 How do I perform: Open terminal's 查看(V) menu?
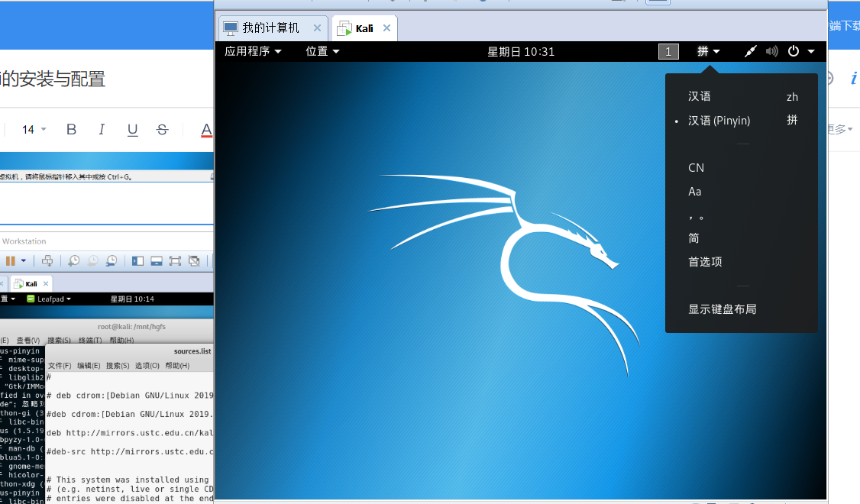tap(28, 341)
